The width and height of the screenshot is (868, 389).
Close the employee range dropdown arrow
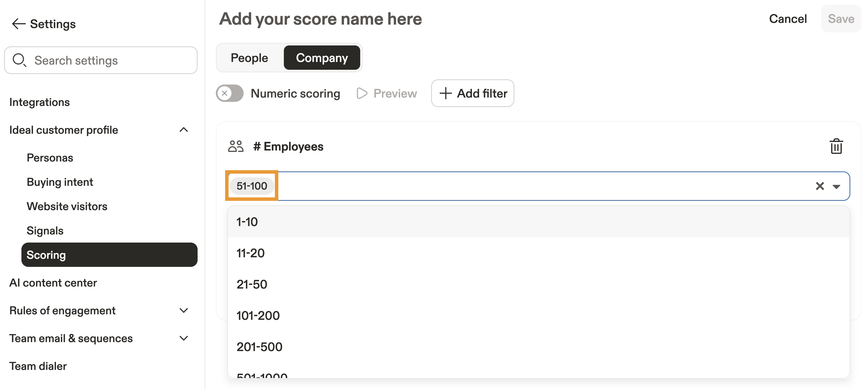click(836, 186)
